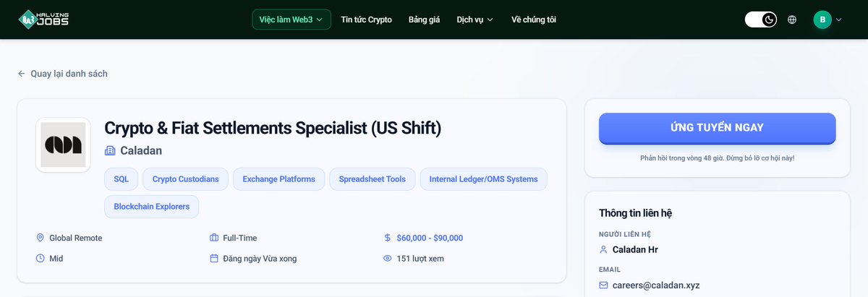Click the clock icon beside Mid

tap(41, 258)
